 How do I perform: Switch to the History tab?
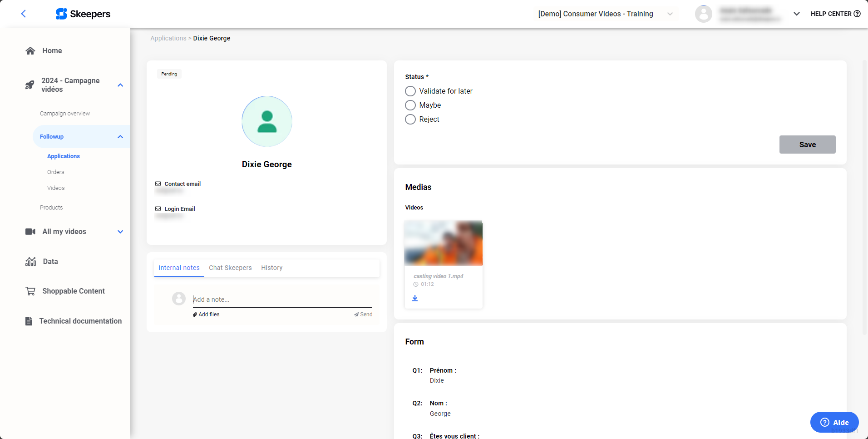coord(271,268)
